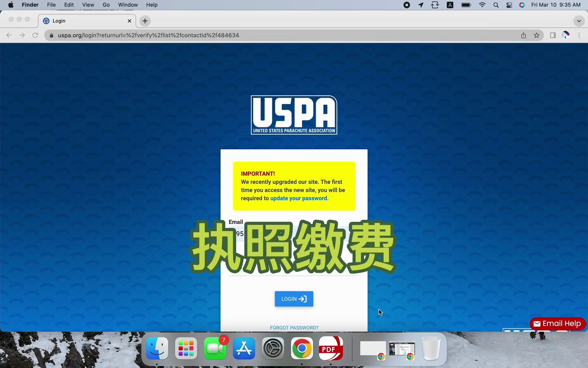The image size is (588, 368).
Task: Open System Settings from the Dock
Action: 273,349
